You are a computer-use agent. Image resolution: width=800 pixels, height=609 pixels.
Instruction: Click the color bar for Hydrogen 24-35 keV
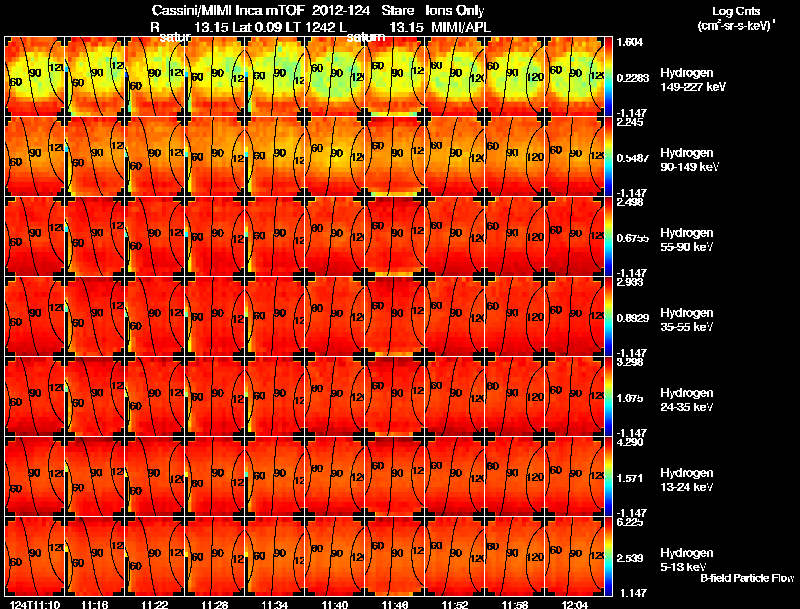pos(608,397)
